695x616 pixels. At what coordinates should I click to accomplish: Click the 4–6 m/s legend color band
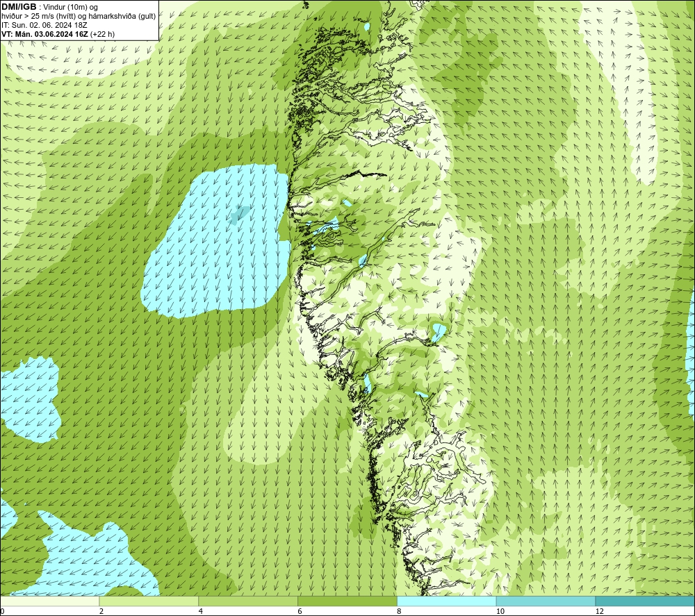[248, 601]
